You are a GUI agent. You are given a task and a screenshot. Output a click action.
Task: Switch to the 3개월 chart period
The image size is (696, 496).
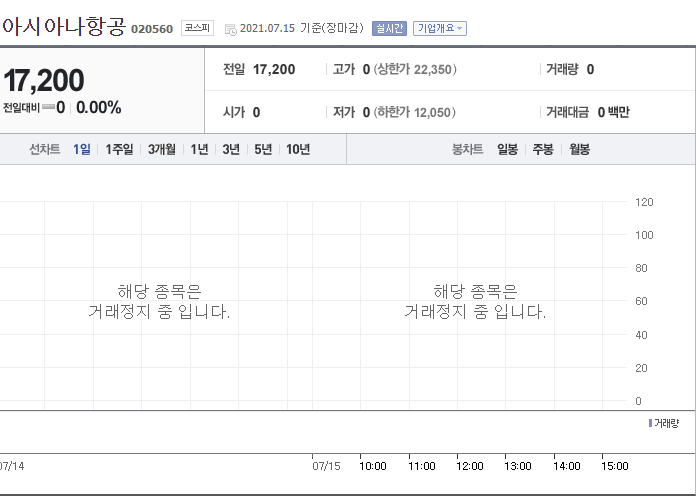162,149
